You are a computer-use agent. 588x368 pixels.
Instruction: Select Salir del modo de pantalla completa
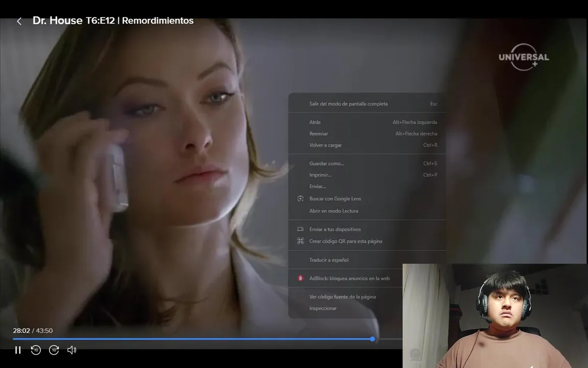click(367, 104)
